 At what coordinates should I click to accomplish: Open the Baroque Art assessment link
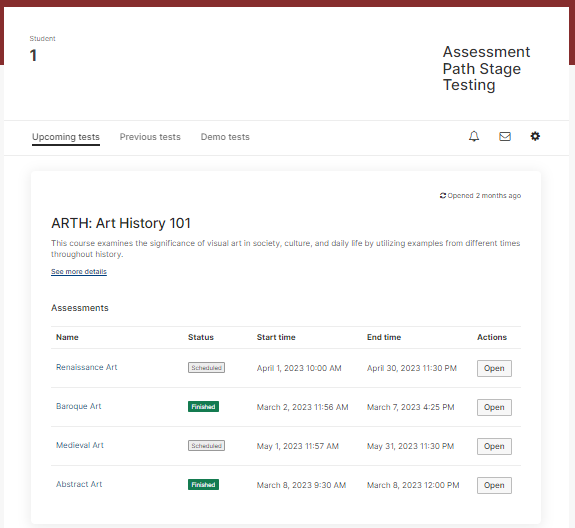point(78,406)
